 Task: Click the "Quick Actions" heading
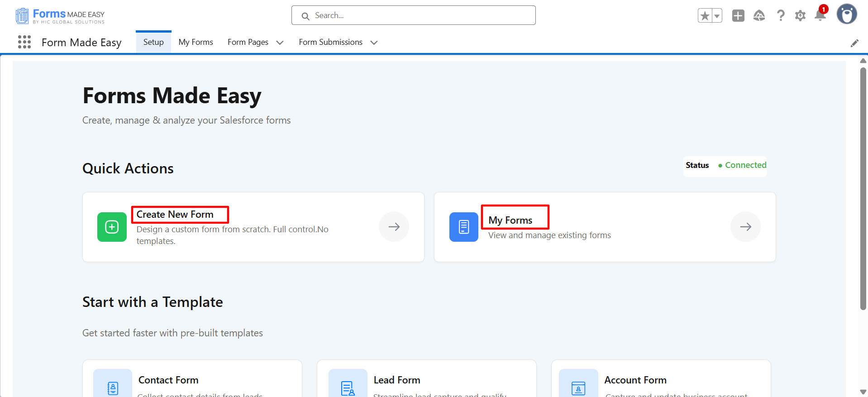[x=128, y=168]
